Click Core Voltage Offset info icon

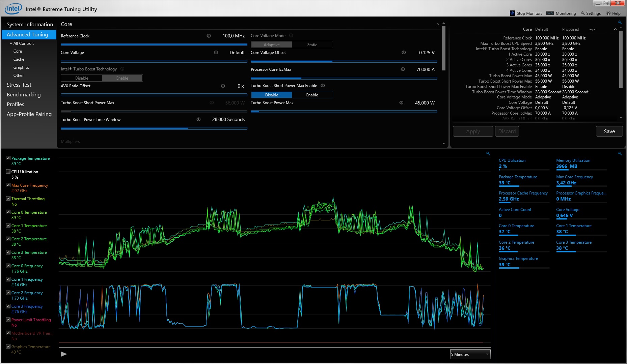click(404, 53)
